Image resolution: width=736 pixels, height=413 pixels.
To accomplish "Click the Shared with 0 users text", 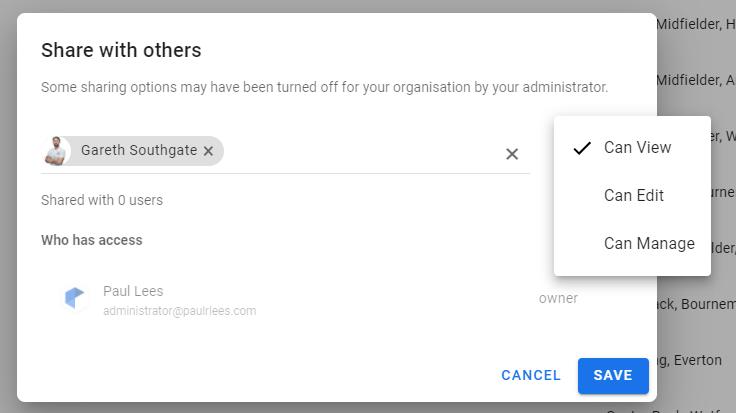I will point(102,200).
